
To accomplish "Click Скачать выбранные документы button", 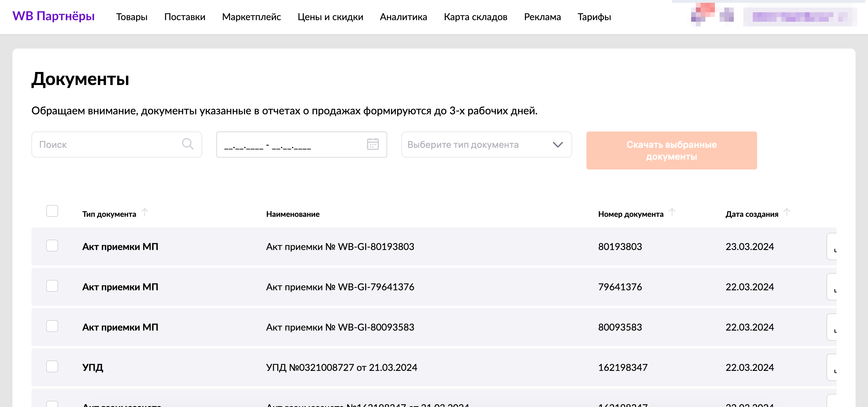I will (x=671, y=150).
